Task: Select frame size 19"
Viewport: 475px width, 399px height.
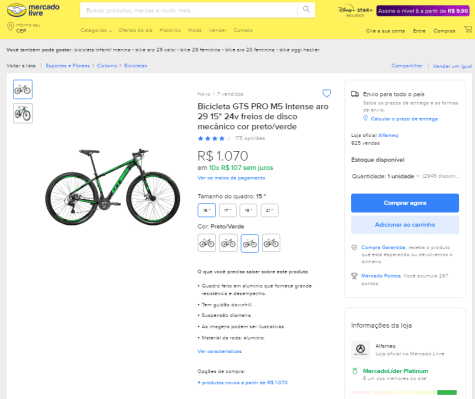Action: pos(248,210)
